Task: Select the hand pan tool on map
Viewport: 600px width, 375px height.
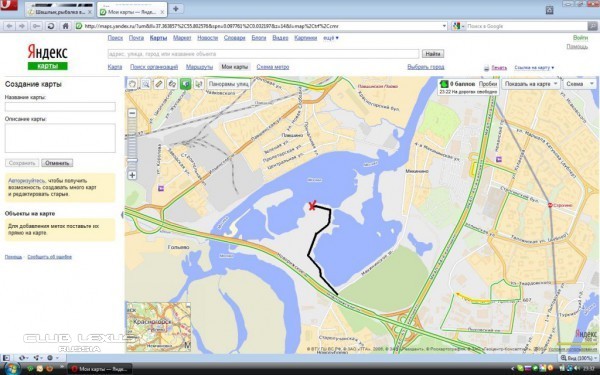Action: click(132, 84)
